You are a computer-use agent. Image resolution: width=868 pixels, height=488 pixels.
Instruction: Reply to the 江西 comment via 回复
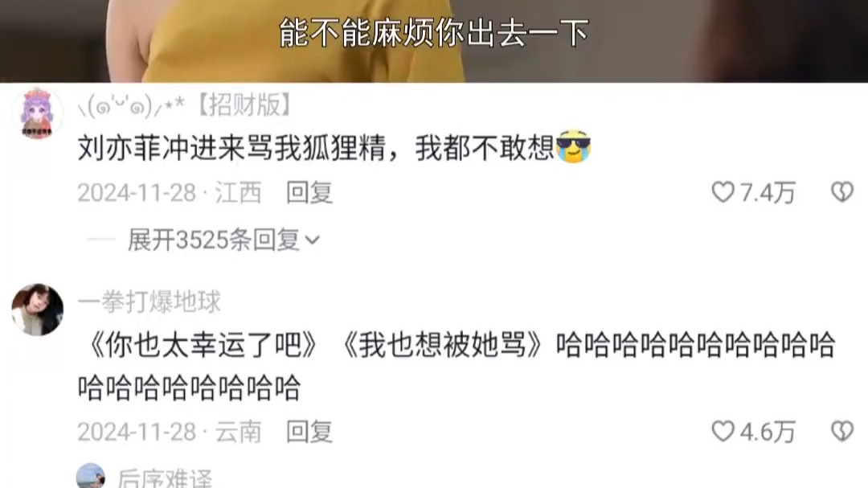click(x=309, y=193)
